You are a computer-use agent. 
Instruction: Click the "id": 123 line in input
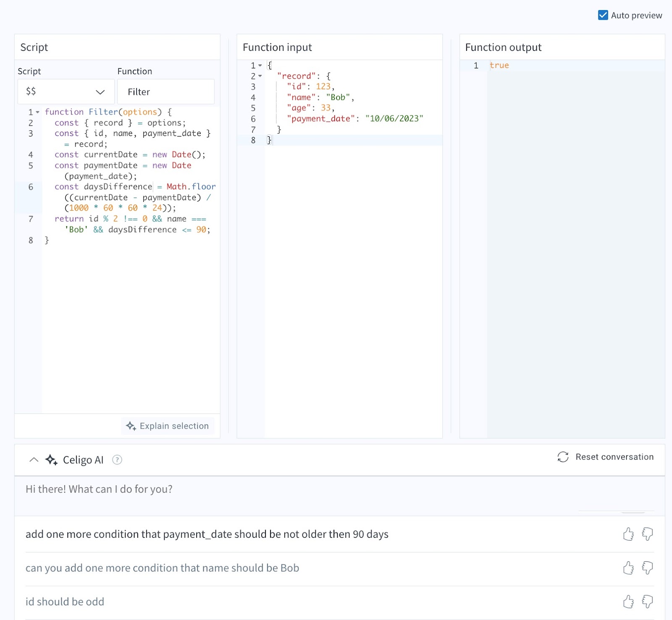click(x=311, y=86)
